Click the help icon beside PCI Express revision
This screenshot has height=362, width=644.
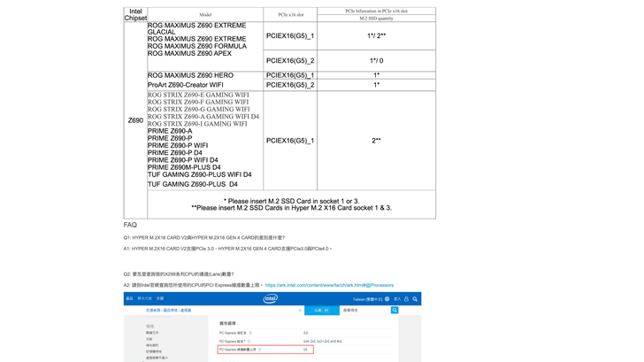click(250, 333)
